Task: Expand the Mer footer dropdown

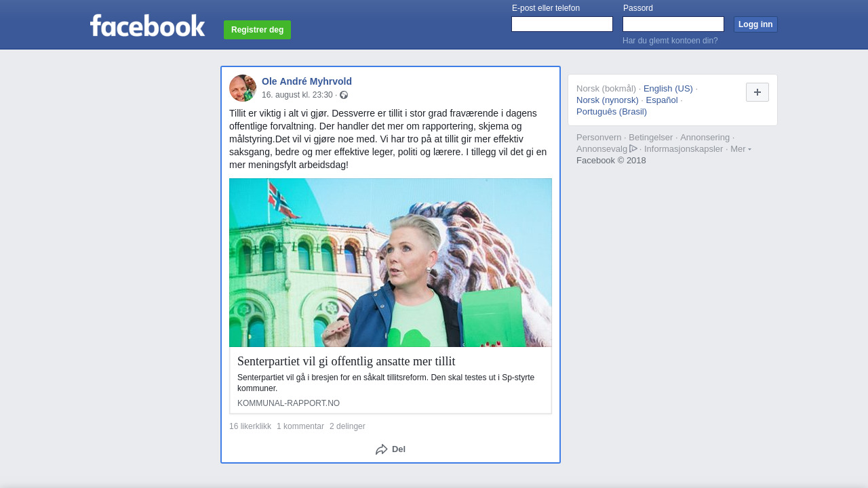Action: [741, 149]
